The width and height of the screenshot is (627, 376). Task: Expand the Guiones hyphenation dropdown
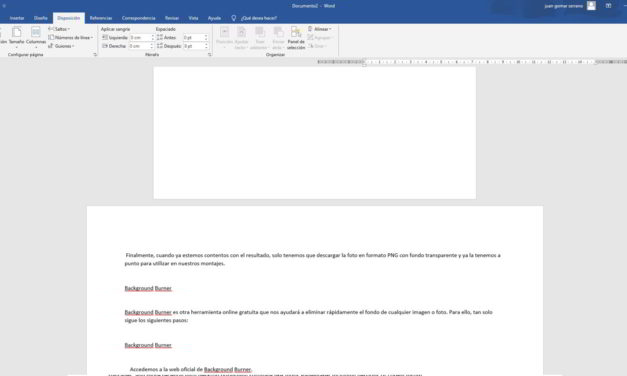tap(61, 46)
